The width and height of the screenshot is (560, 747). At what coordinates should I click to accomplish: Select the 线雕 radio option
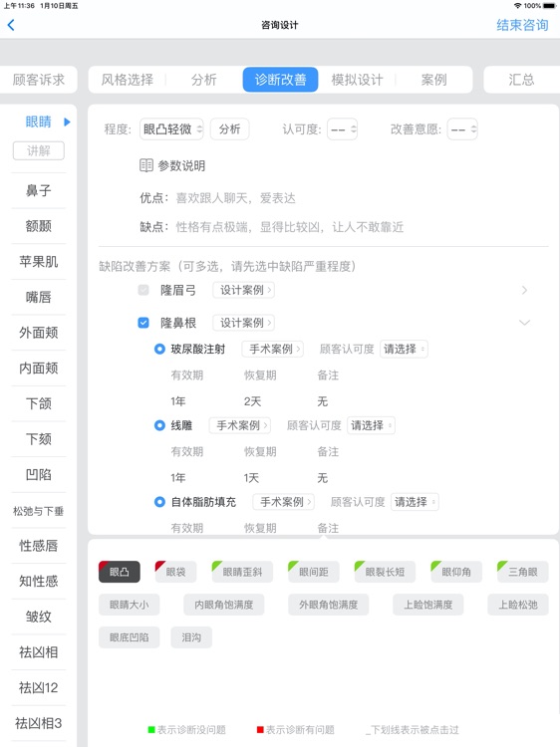tap(159, 425)
